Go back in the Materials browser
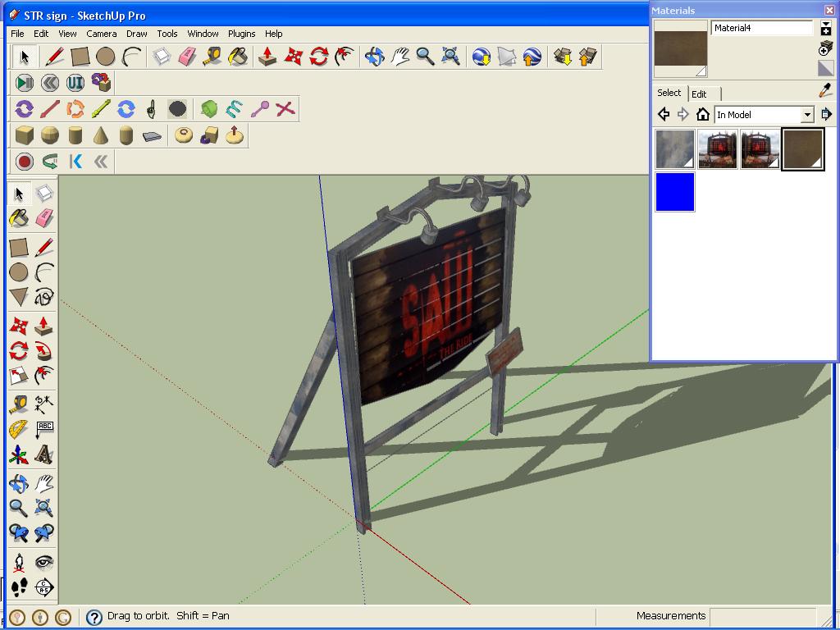Screen dimensions: 840x630 coord(664,114)
